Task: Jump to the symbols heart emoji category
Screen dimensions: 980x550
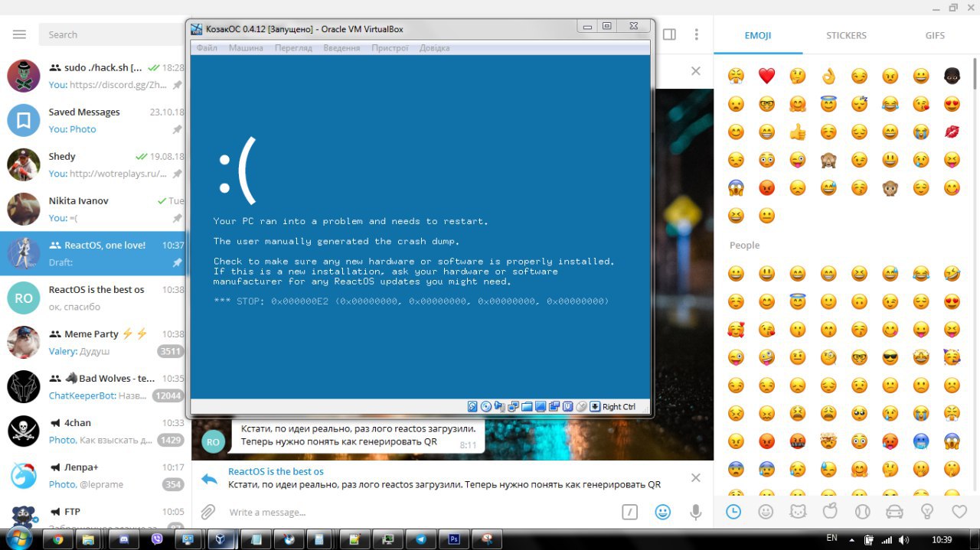Action: [959, 512]
